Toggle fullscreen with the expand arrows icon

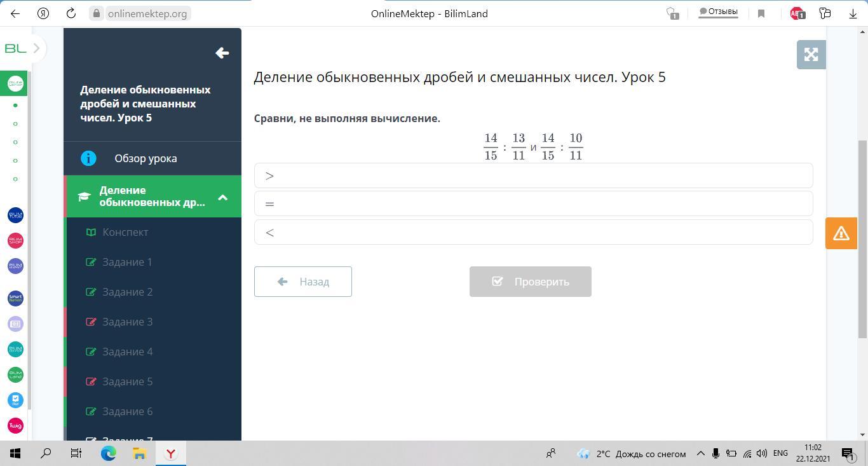click(x=811, y=55)
